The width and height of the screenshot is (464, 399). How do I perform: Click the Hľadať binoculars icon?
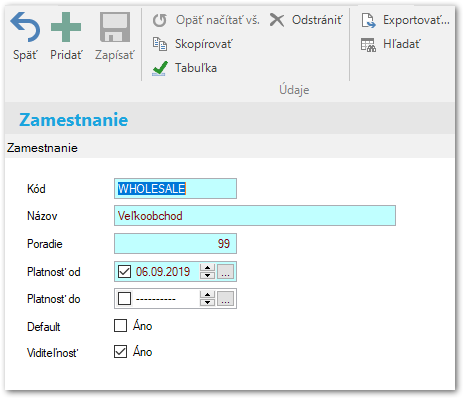pos(368,45)
